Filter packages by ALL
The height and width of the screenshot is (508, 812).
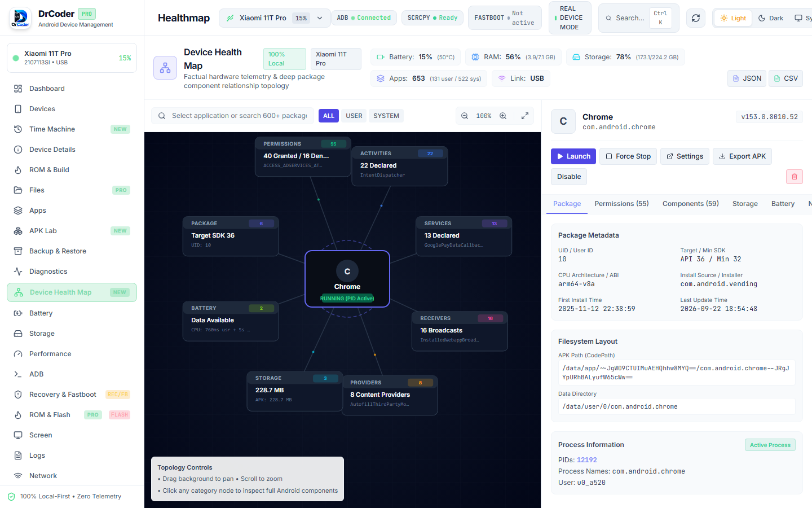coord(329,116)
